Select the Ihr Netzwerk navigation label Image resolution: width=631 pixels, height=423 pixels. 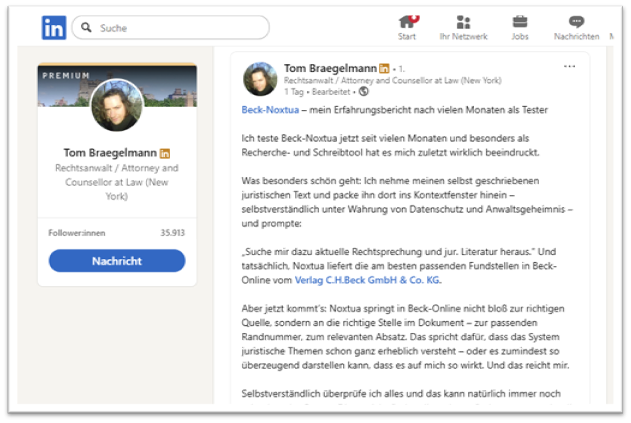pyautogui.click(x=463, y=36)
